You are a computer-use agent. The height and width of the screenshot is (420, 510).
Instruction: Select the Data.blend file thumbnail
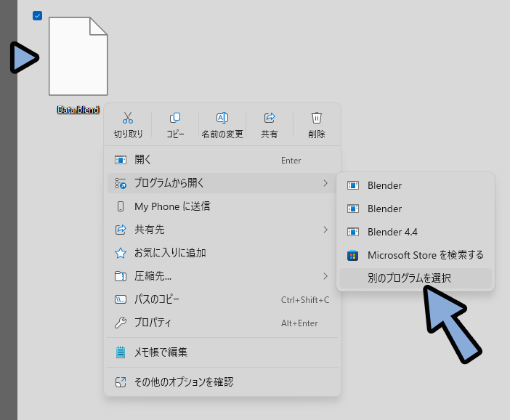click(x=78, y=57)
